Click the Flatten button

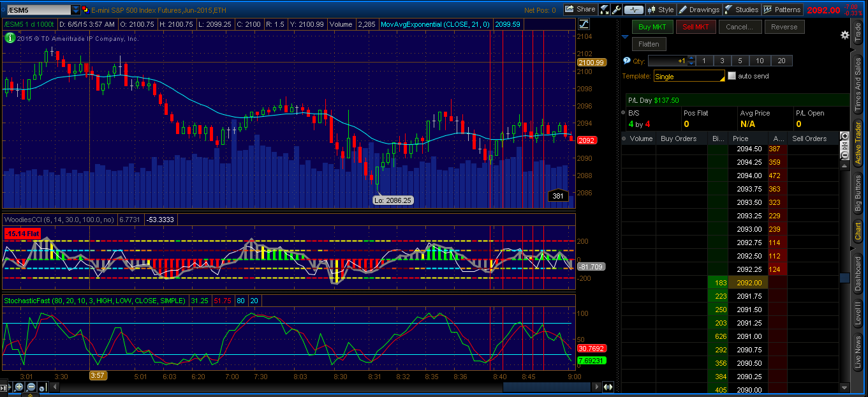(649, 44)
